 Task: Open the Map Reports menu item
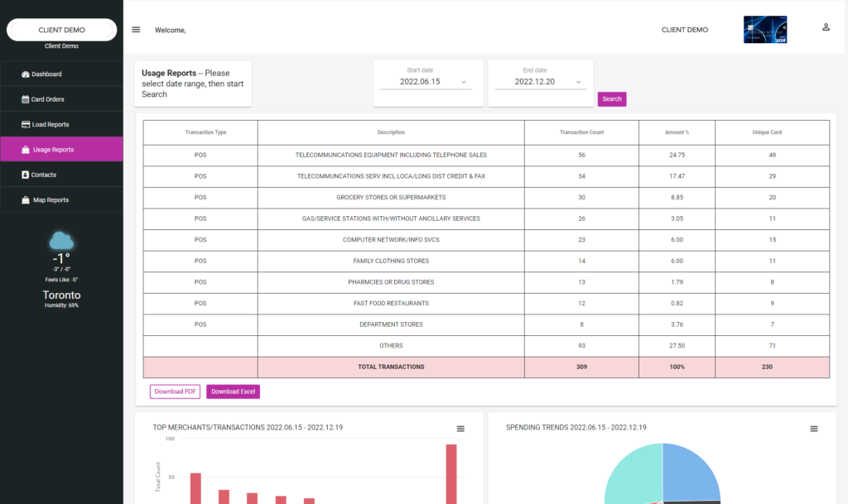click(61, 200)
